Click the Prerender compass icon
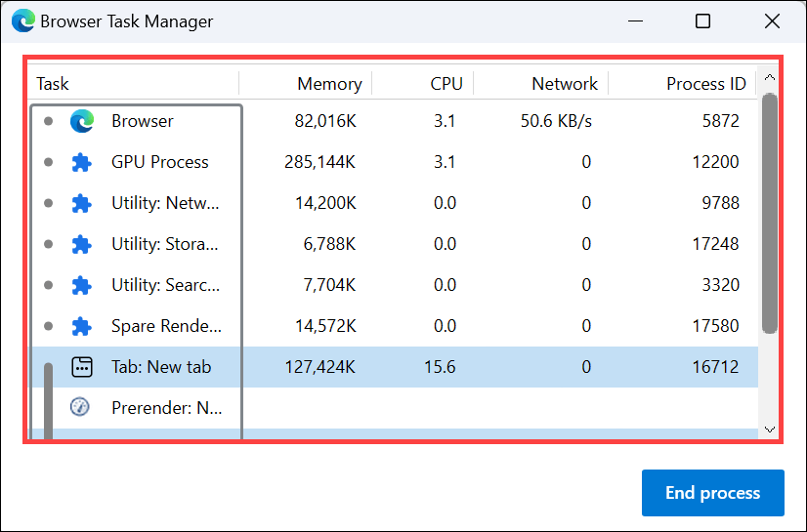 (80, 407)
